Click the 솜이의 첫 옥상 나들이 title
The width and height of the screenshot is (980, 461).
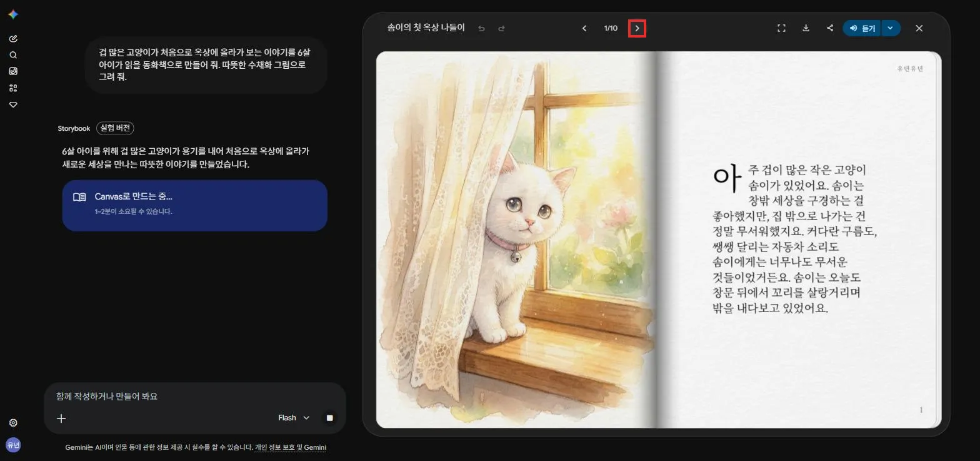426,28
